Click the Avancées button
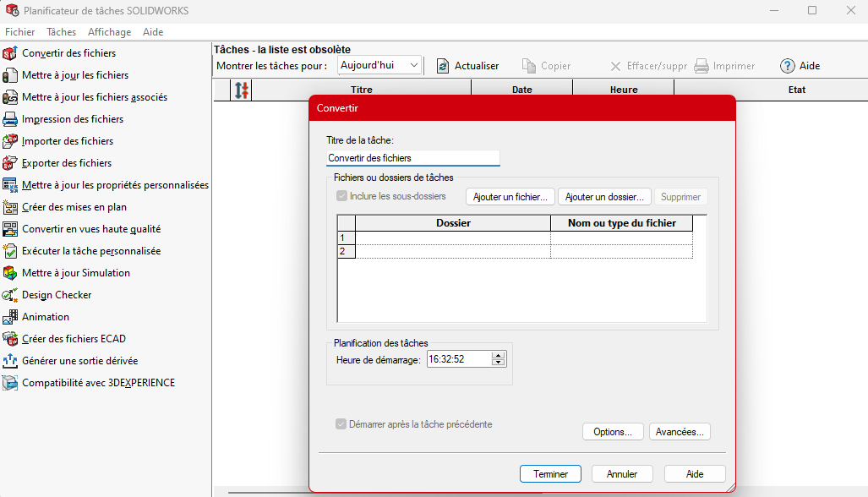 [x=680, y=432]
